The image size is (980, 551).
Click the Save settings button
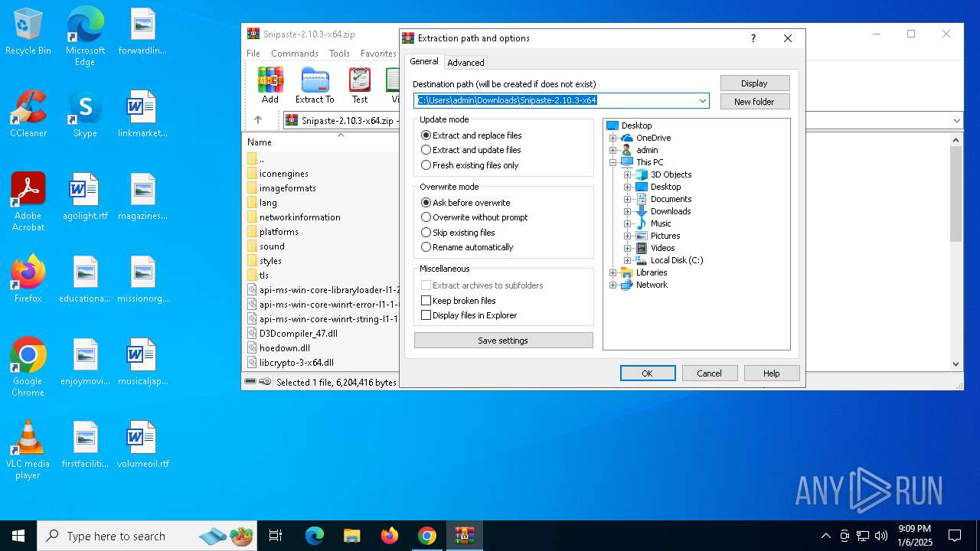point(503,341)
